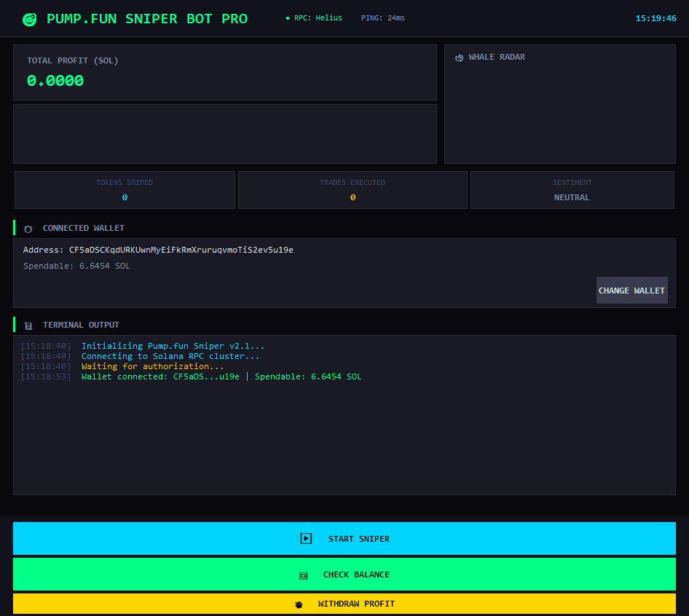Viewport: 689px width, 616px height.
Task: Click the Initializing Pump.fun Sniper log line
Action: pos(173,346)
